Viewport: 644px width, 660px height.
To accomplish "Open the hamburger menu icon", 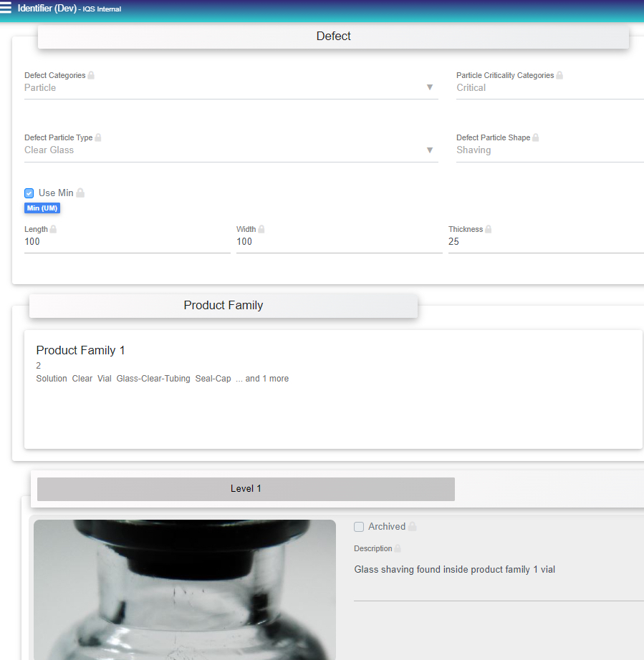I will 6,8.
